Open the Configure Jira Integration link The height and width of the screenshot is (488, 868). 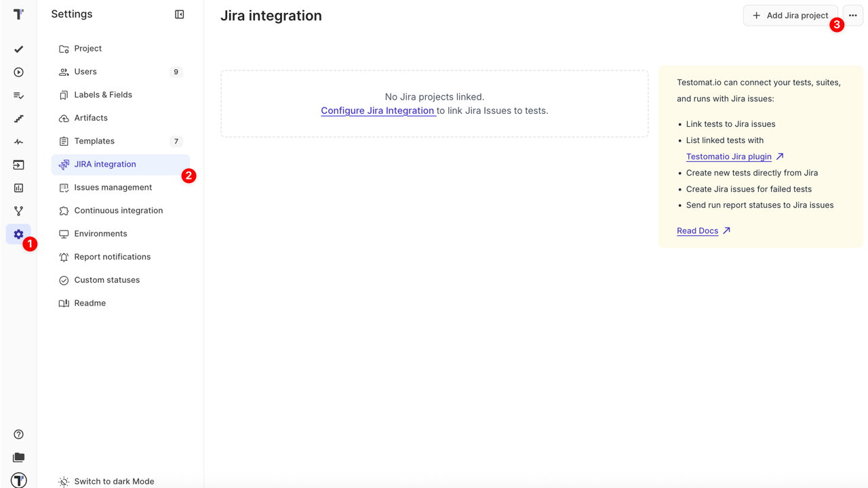tap(378, 110)
